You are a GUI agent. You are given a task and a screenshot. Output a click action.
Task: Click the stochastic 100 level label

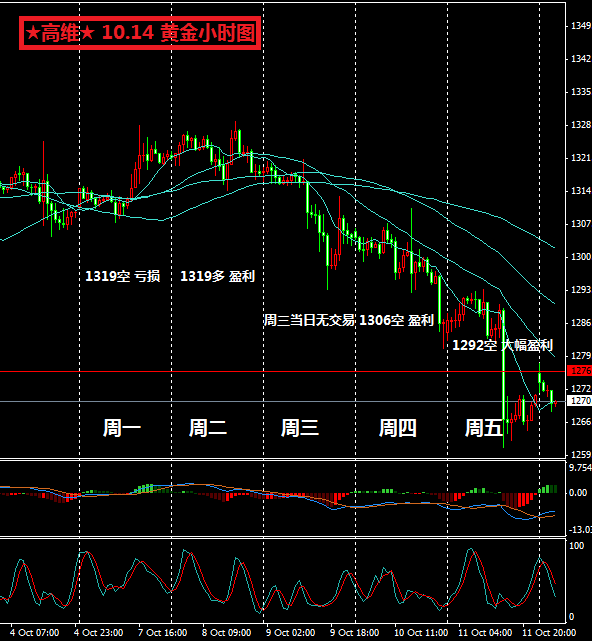[x=576, y=546]
